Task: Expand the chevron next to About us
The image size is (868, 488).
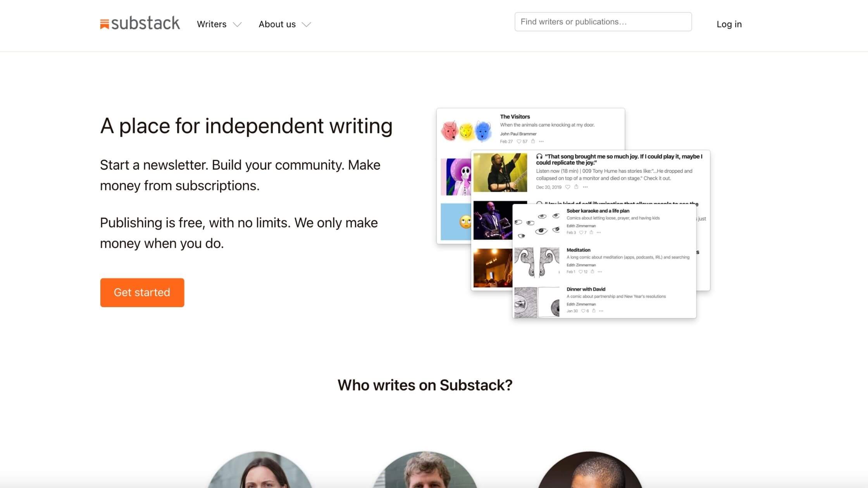Action: tap(307, 24)
